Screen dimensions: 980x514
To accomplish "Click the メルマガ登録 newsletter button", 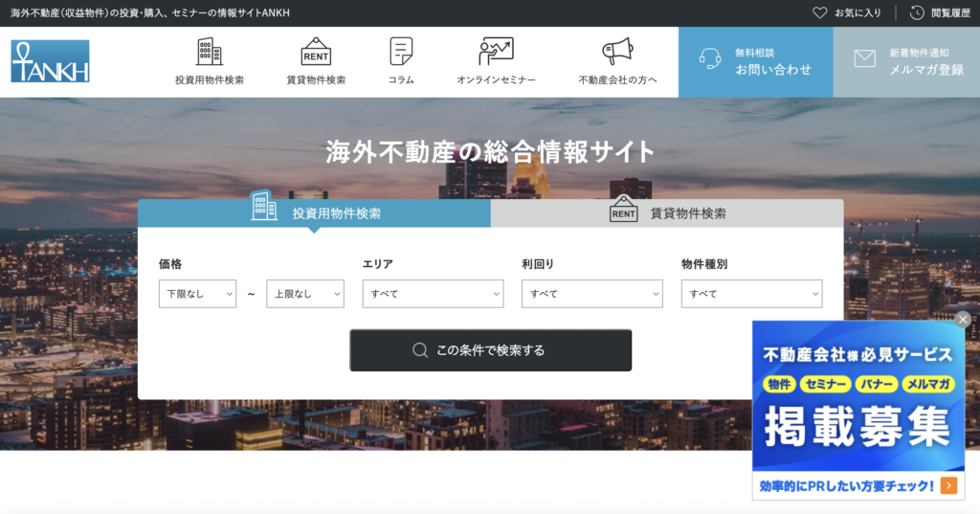I will [906, 62].
